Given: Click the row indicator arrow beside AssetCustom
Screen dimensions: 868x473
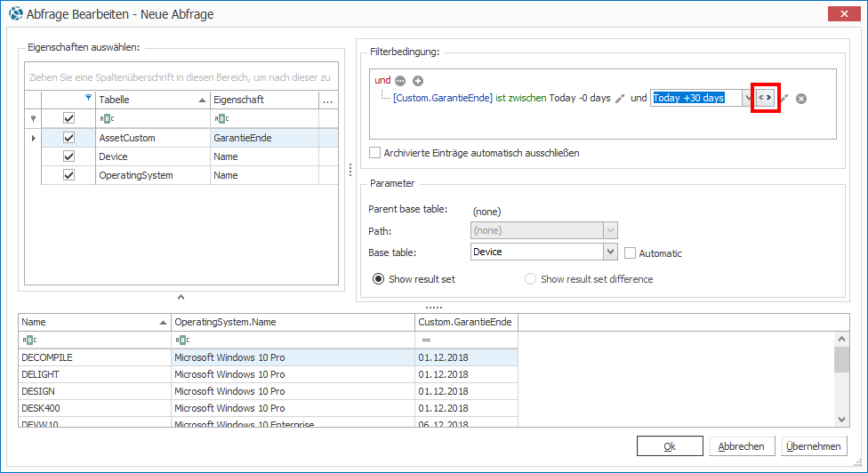Looking at the screenshot, I should (x=33, y=138).
